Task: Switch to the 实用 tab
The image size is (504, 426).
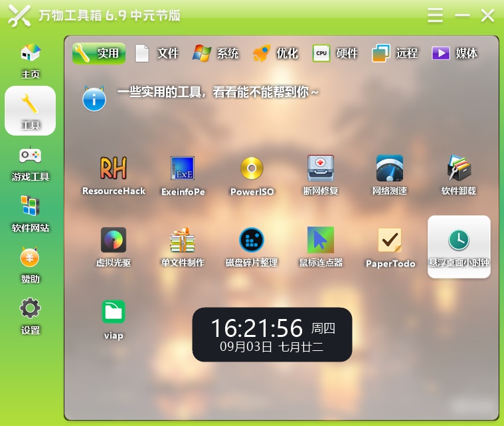Action: (x=99, y=53)
